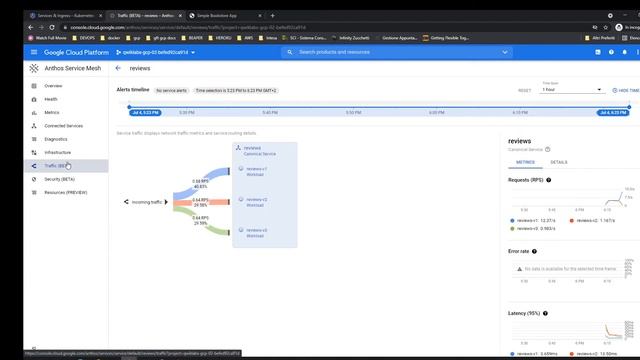Go back using the arrow beside reviews
Viewport: 640px width, 360px height.
pos(118,68)
